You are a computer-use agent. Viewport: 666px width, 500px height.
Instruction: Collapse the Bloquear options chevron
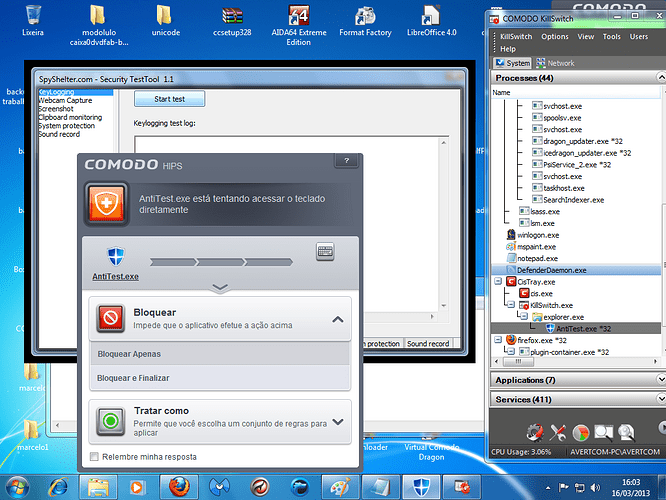(x=338, y=319)
